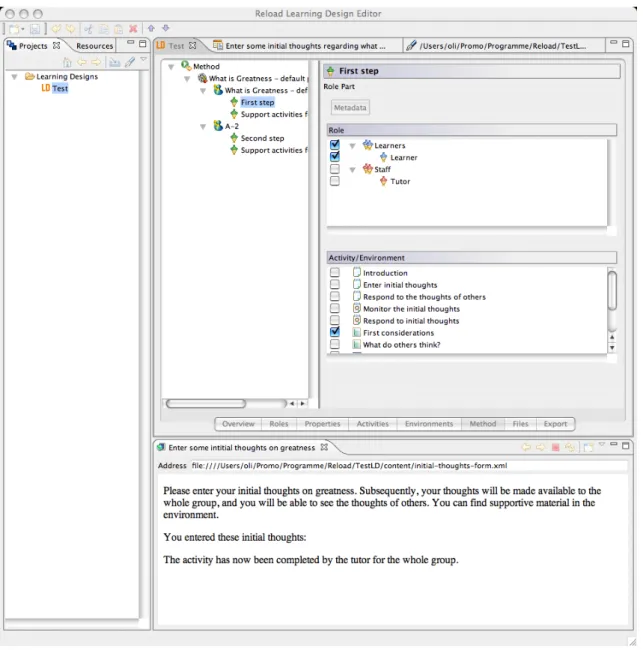643x650 pixels.
Task: Click the red Stop icon in preview pane
Action: pyautogui.click(x=556, y=447)
